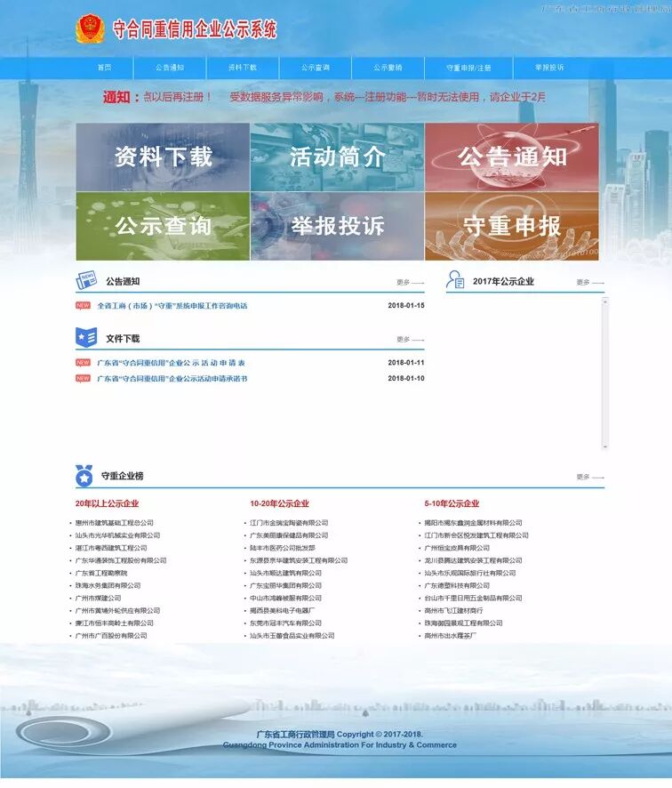Open 中山市鸿峰被服有限公司 entry
The image size is (672, 788).
pos(285,598)
